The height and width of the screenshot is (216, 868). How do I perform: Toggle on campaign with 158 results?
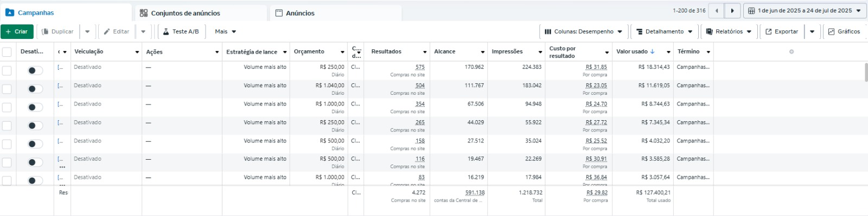tap(35, 144)
